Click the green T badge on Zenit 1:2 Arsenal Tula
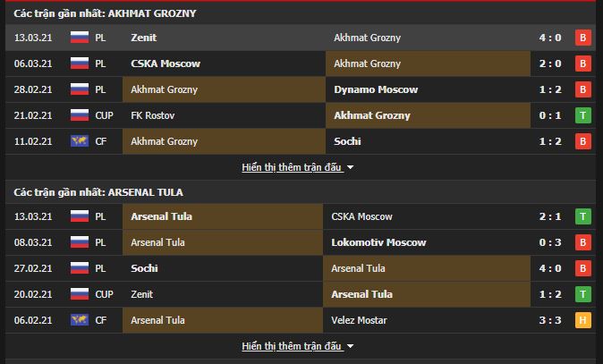This screenshot has width=603, height=364. pyautogui.click(x=583, y=294)
